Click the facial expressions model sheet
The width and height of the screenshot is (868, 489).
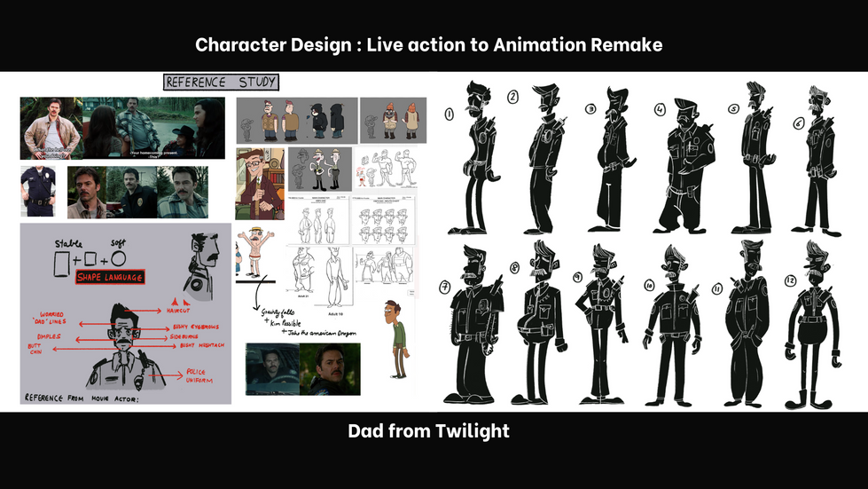384,220
